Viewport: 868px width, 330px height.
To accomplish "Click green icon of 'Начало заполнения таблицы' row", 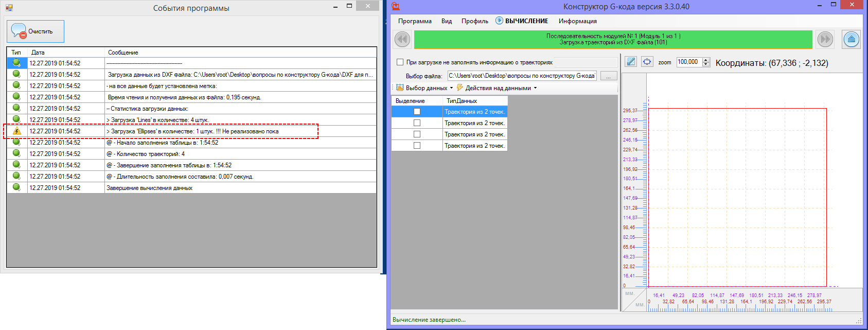I will tap(17, 142).
